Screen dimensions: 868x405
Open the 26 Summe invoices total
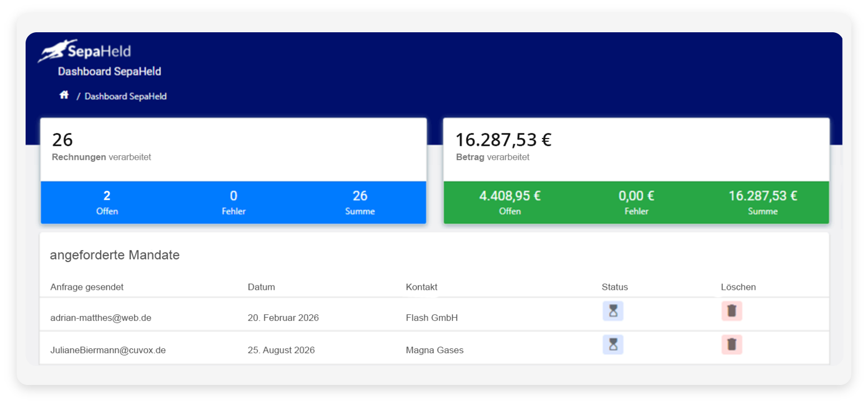[x=360, y=202]
